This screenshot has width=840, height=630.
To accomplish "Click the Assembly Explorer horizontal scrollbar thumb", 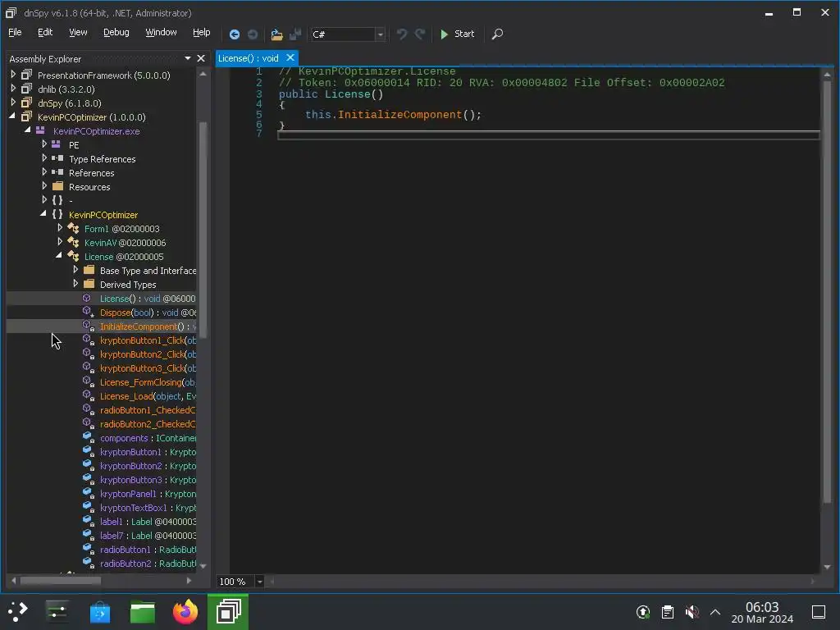I will pyautogui.click(x=61, y=580).
